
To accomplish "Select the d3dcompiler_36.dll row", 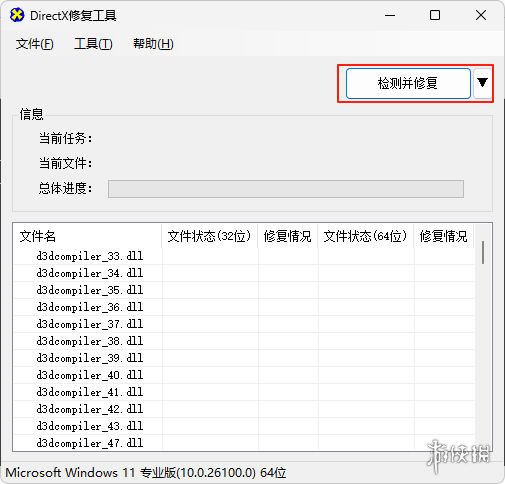I will tap(244, 307).
